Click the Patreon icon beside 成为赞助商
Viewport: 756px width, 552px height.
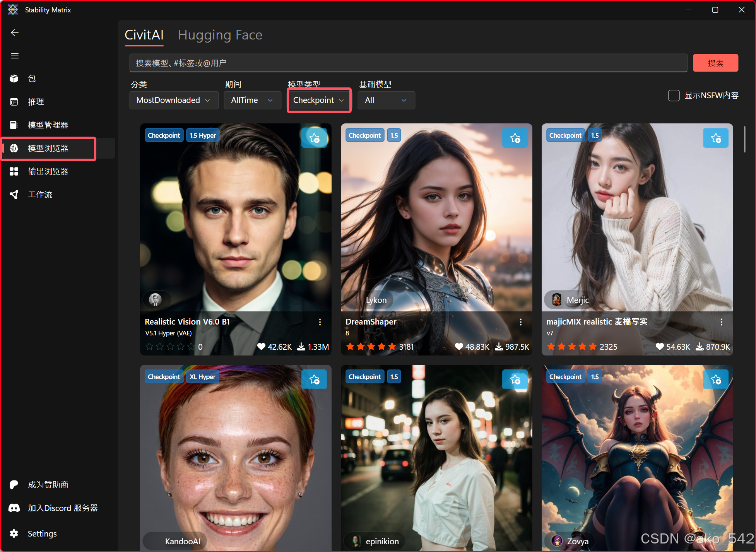click(14, 485)
